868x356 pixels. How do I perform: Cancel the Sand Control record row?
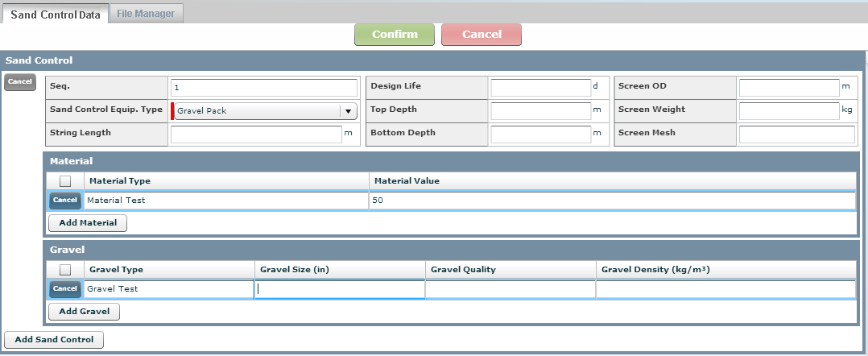[x=20, y=81]
